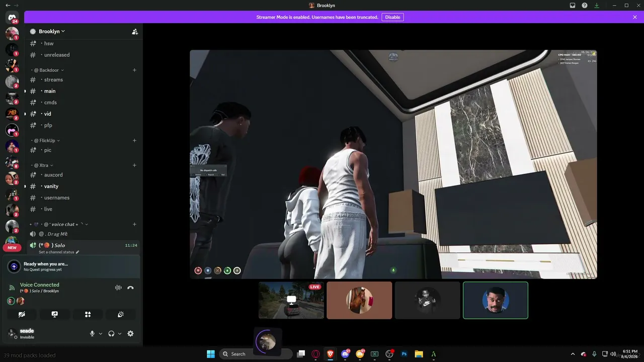Open the usernames channel
The height and width of the screenshot is (362, 644).
pos(83,198)
